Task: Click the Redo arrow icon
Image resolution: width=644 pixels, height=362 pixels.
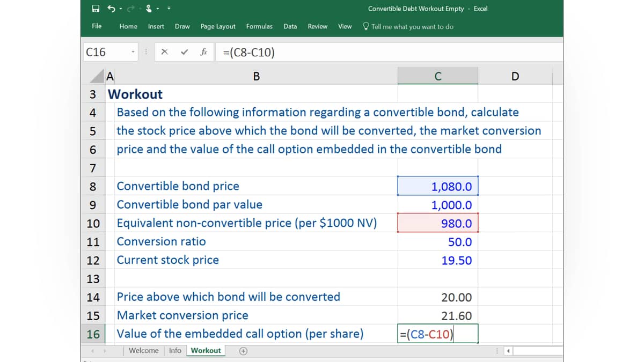Action: pos(130,9)
